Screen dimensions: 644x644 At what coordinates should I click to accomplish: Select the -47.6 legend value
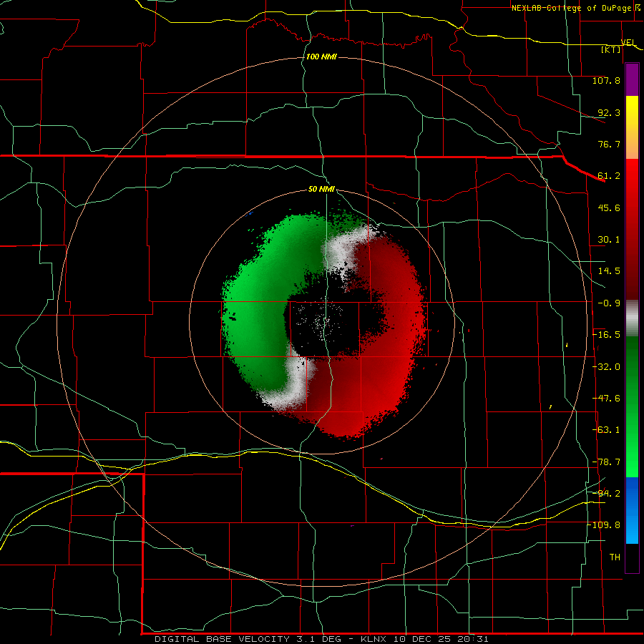[606, 399]
